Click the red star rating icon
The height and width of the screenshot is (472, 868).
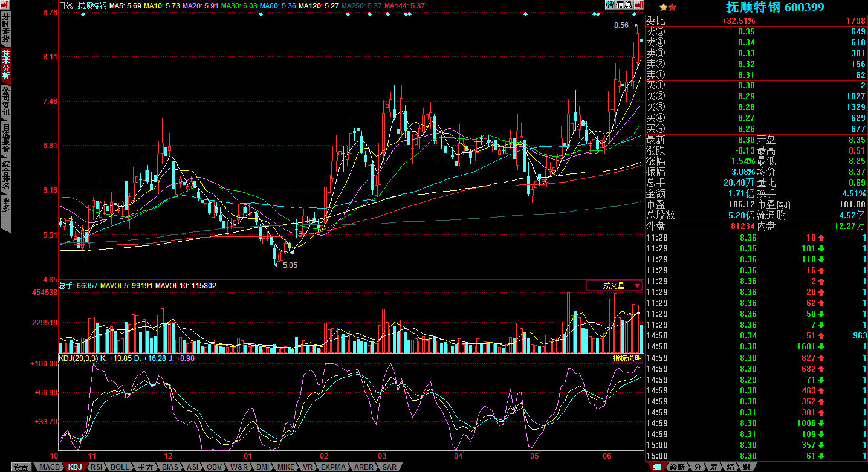click(672, 7)
